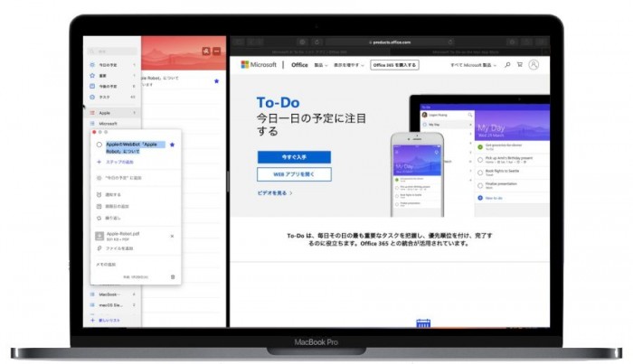This screenshot has width=633, height=364.
Task: Click the search field in To-Do sidebar
Action: tap(112, 51)
